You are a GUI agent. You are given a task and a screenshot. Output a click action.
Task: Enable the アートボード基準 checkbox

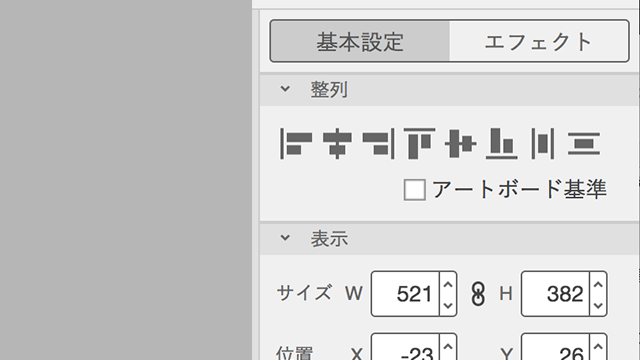point(415,190)
